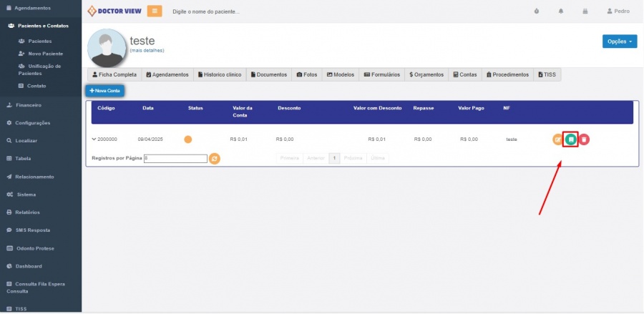The height and width of the screenshot is (314, 644).
Task: Refresh the list with the orange reload icon
Action: pos(214,158)
